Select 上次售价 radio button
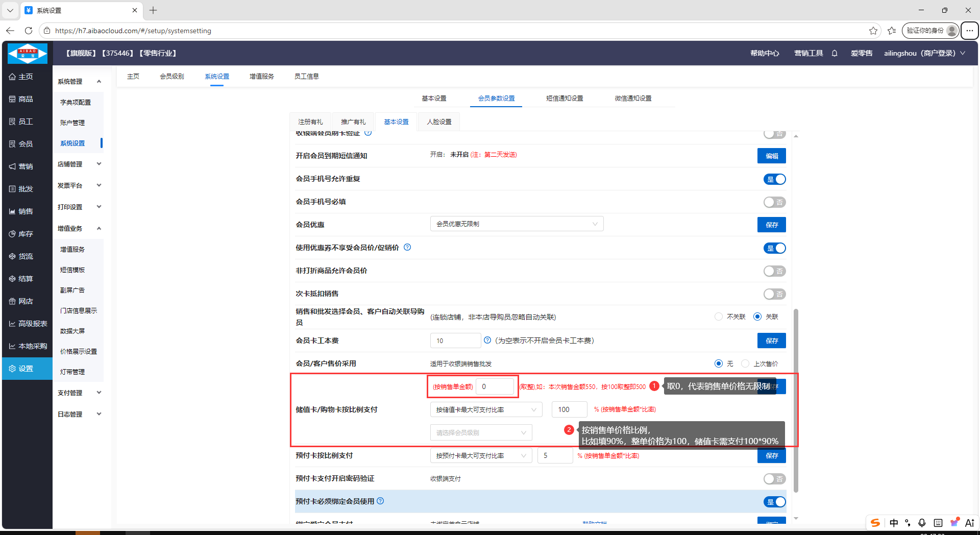Image resolution: width=980 pixels, height=535 pixels. (x=745, y=363)
